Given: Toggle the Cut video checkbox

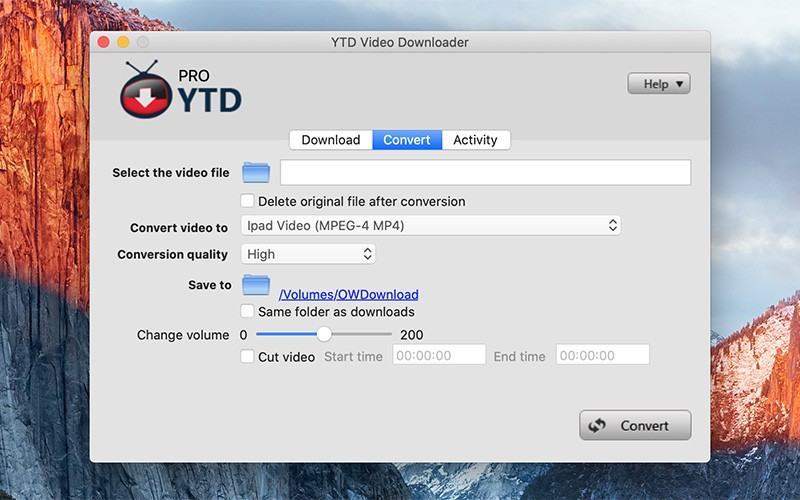Looking at the screenshot, I should [247, 356].
